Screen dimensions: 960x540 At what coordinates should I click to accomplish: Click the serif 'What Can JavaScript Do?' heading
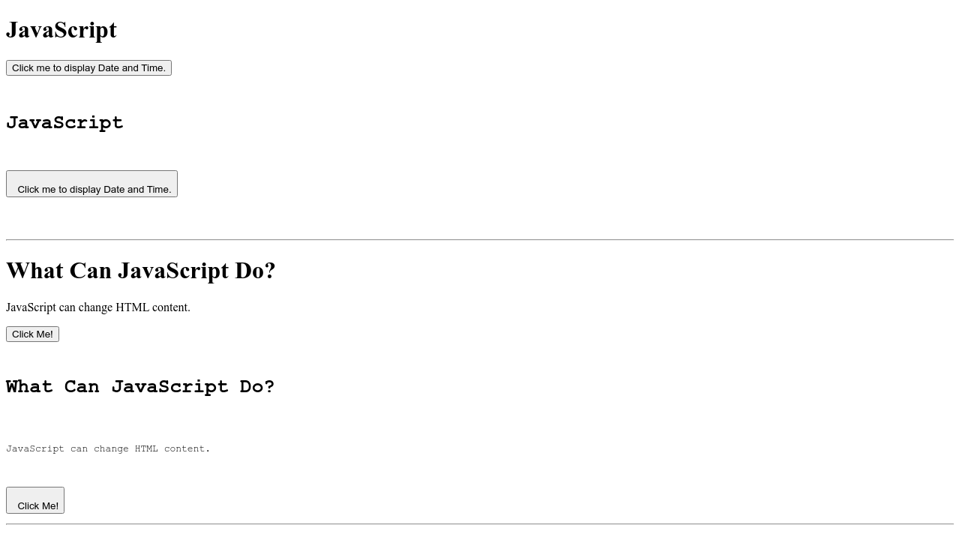click(140, 271)
